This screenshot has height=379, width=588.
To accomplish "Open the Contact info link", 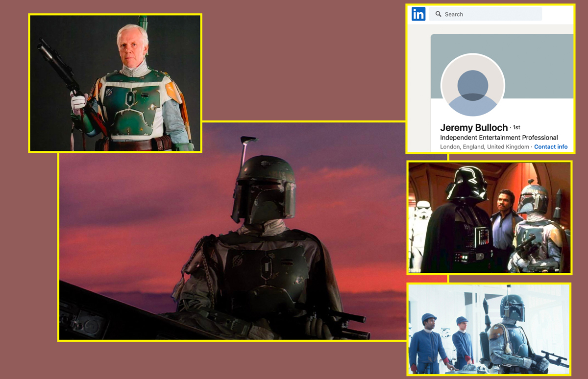I will coord(551,147).
